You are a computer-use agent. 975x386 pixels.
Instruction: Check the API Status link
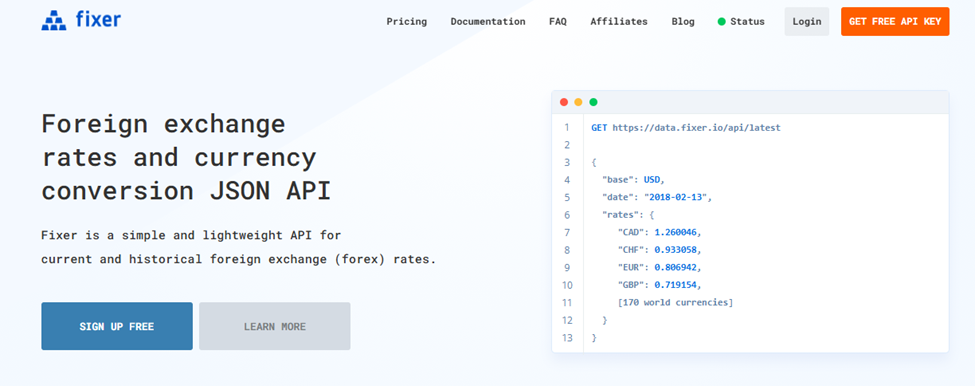(741, 21)
